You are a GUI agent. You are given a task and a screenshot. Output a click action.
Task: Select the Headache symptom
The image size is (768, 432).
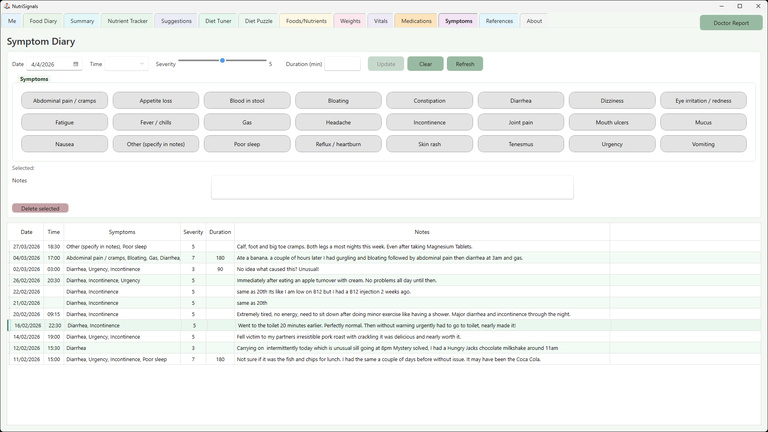pyautogui.click(x=338, y=122)
